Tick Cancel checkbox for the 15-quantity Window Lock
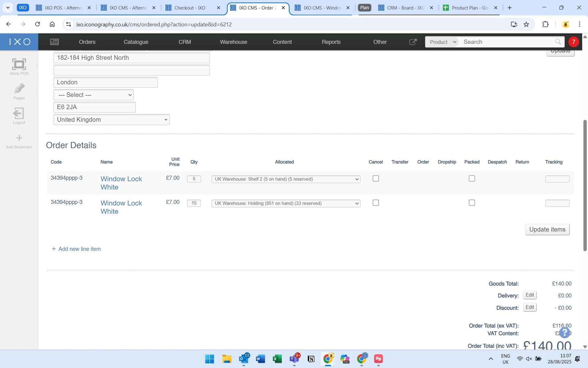Screen dimensions: 588x368 (376, 203)
